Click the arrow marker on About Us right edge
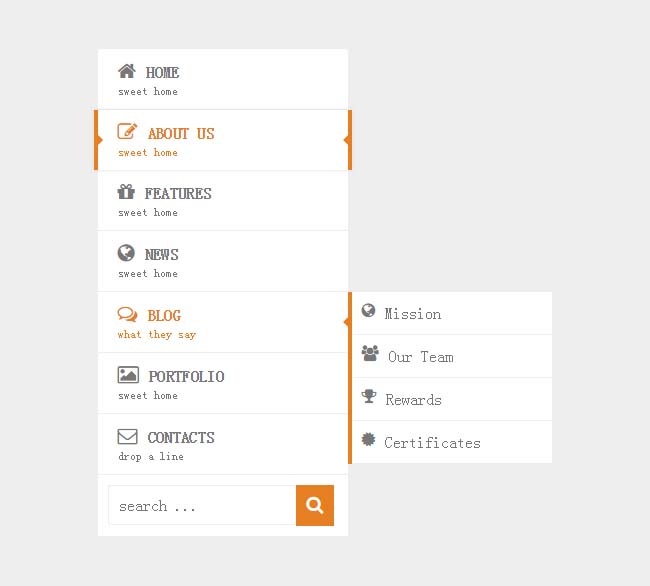The height and width of the screenshot is (586, 650). pyautogui.click(x=346, y=140)
